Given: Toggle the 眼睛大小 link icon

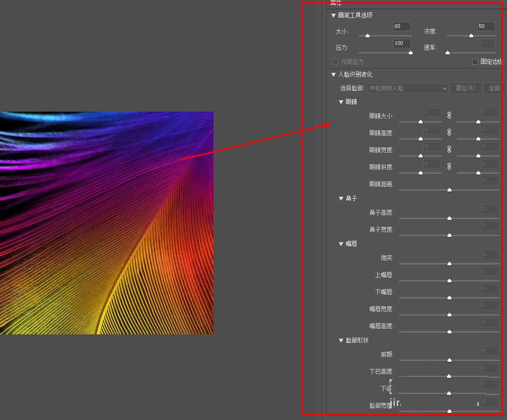Looking at the screenshot, I should pos(449,115).
